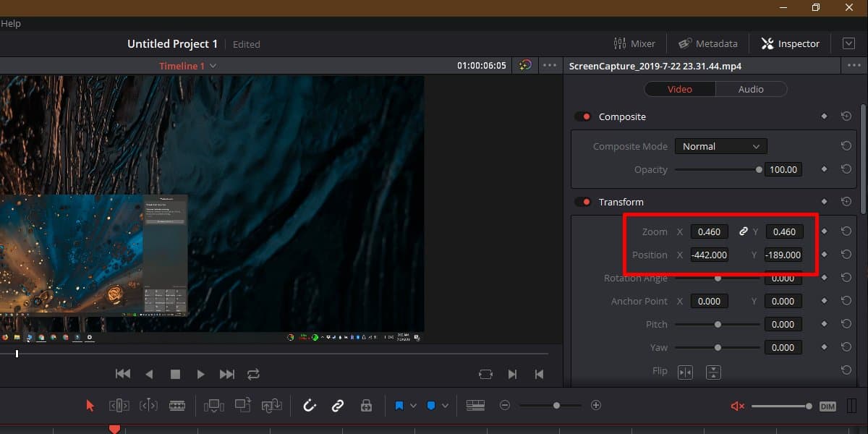
Task: Open the Mixer panel
Action: [x=635, y=43]
